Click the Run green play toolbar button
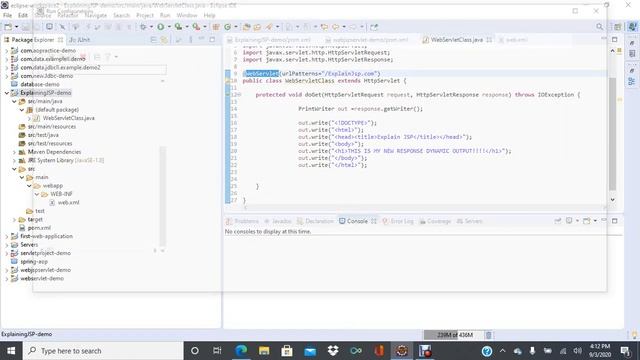640x360 pixels. [x=161, y=27]
